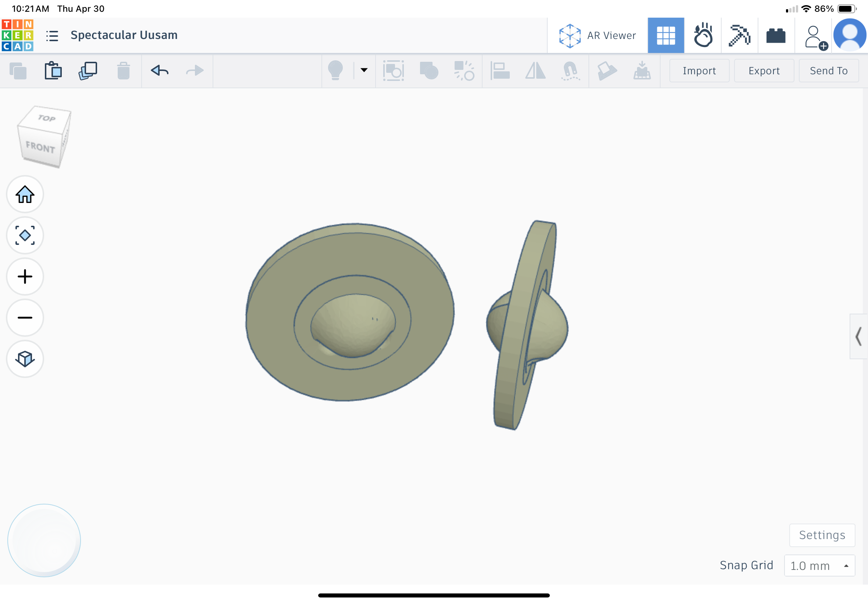Click the Import button
This screenshot has width=868, height=603.
coord(699,71)
